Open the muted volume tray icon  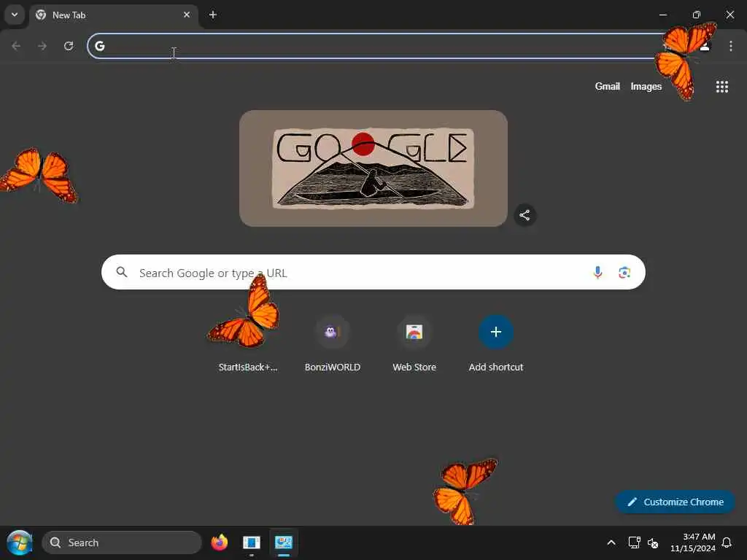[x=653, y=542]
